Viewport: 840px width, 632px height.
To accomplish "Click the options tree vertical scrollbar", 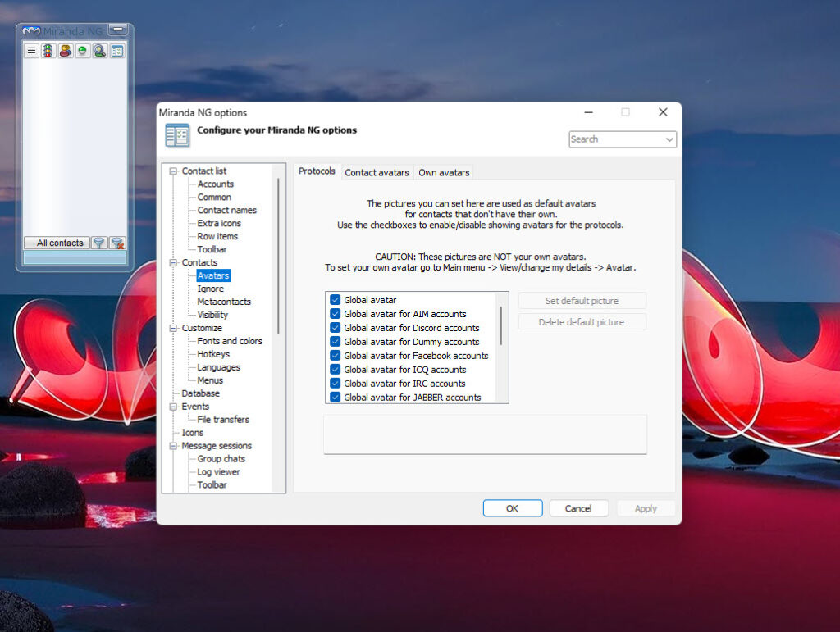I will [278, 257].
